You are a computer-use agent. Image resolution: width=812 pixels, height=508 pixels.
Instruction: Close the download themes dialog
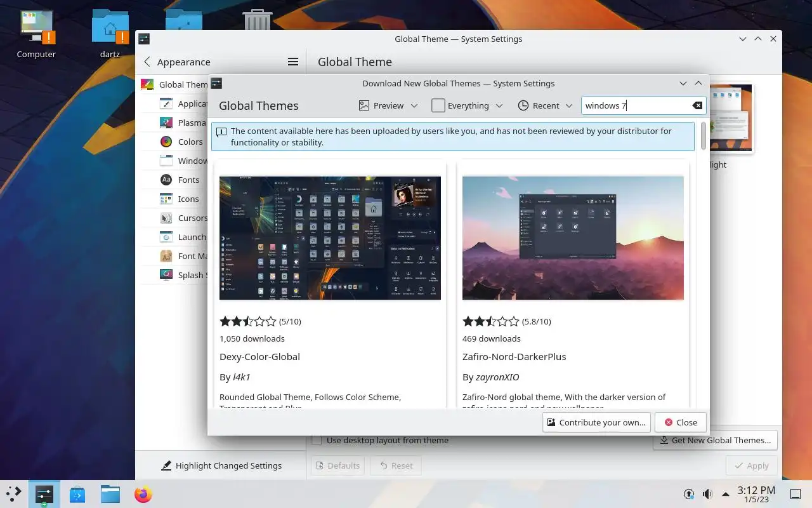[x=680, y=422]
